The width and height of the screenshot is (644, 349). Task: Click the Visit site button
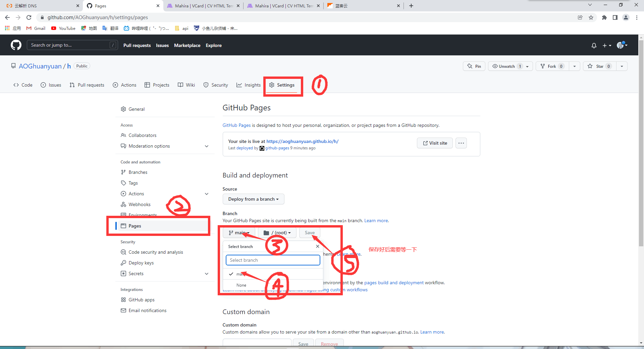pyautogui.click(x=435, y=143)
